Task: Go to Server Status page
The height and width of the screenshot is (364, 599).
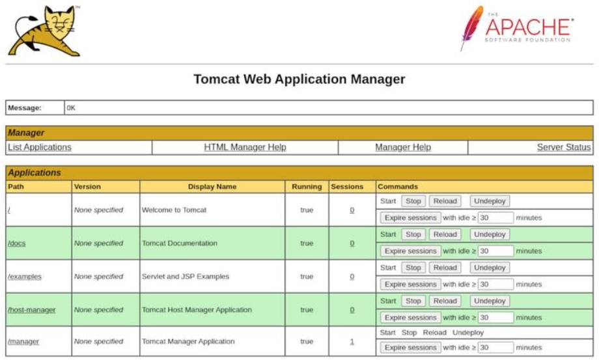Action: coord(564,147)
